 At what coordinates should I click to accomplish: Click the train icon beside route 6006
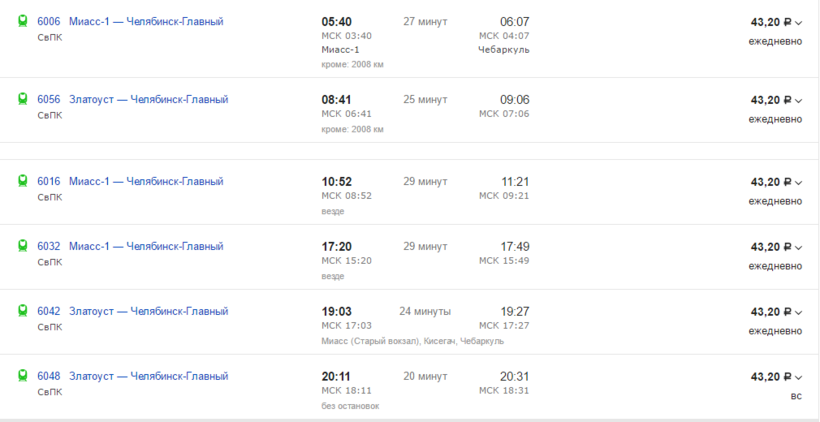tap(22, 21)
